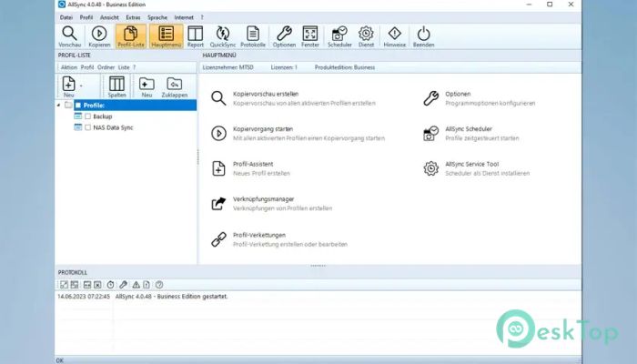Open the Vorschau preview tool
Screen dimensions: 637x364
69,36
